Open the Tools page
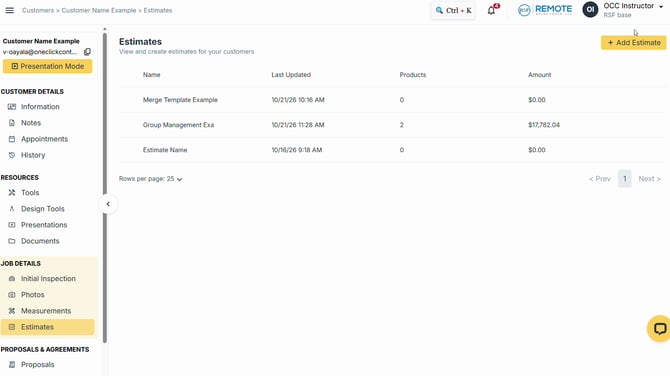The width and height of the screenshot is (670, 376). (30, 193)
